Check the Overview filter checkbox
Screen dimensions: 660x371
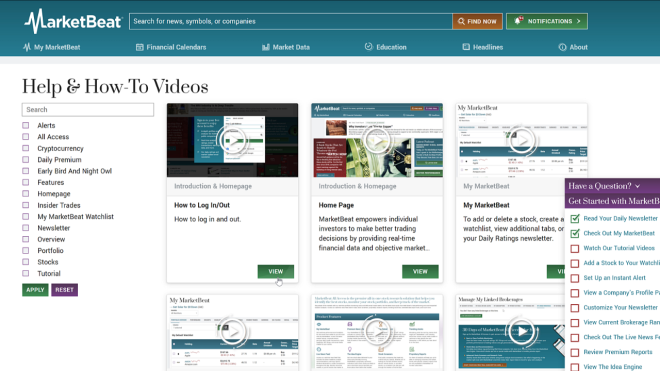26,239
